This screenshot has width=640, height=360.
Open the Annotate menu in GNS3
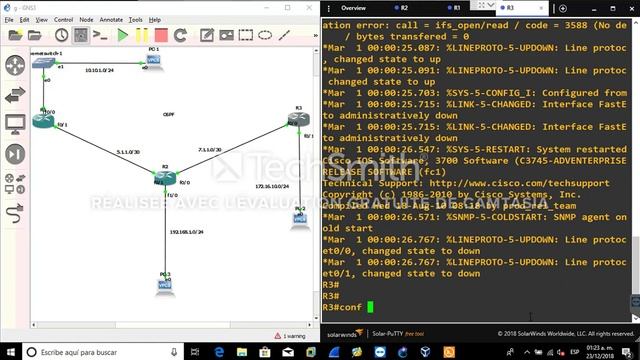click(111, 20)
